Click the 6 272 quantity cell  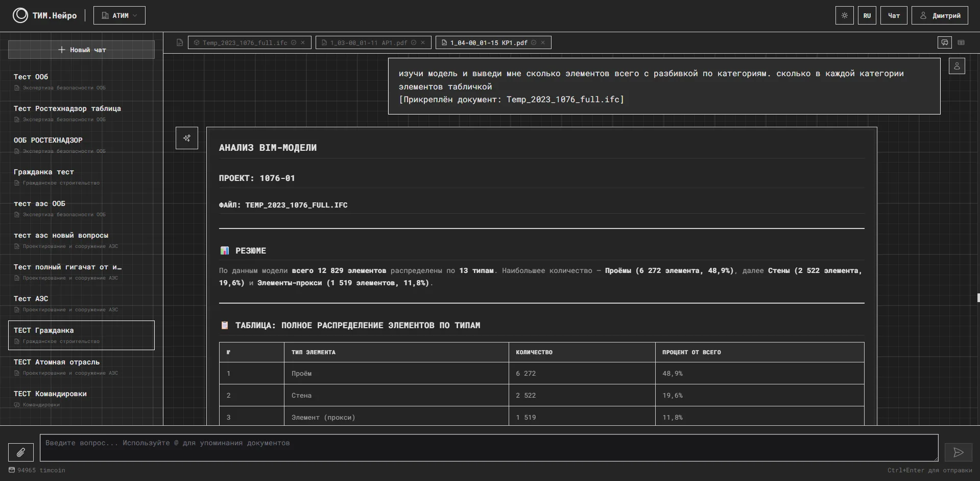pyautogui.click(x=582, y=374)
